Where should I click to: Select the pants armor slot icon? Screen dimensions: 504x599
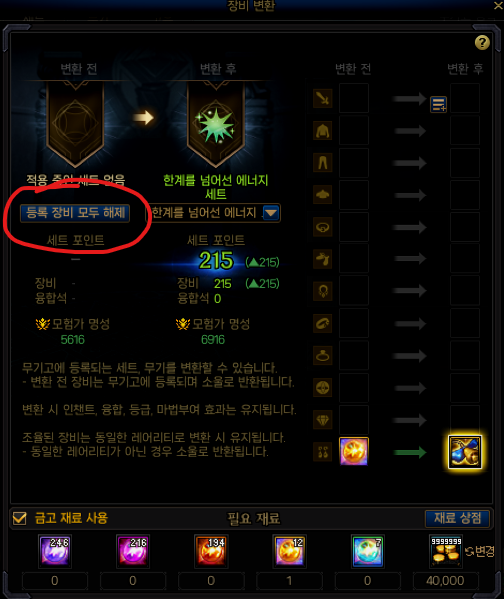[x=323, y=163]
